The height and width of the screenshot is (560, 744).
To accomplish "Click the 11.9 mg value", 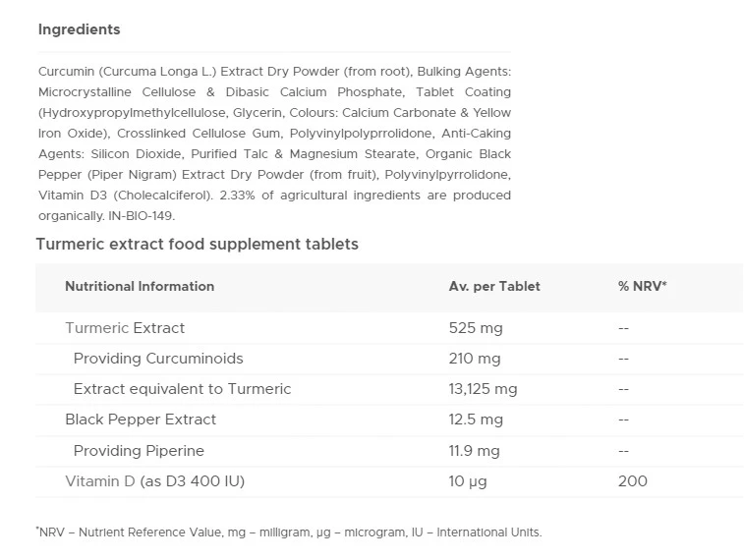I will pyautogui.click(x=474, y=451).
